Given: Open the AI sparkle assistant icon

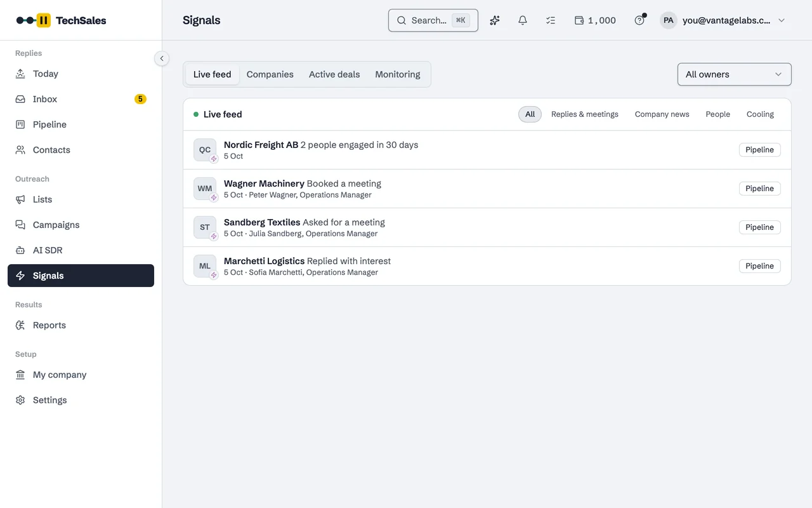Looking at the screenshot, I should click(495, 20).
